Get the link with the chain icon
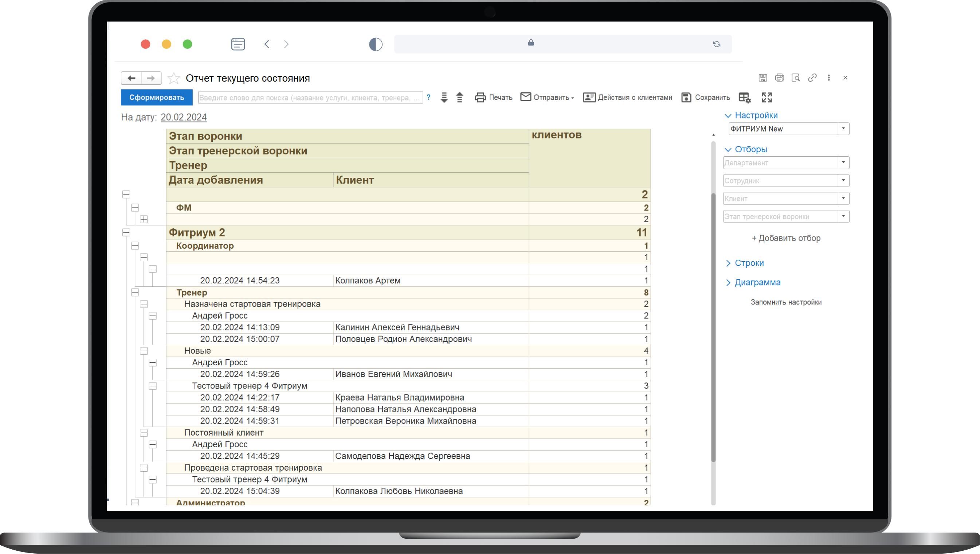The height and width of the screenshot is (554, 980). click(812, 78)
